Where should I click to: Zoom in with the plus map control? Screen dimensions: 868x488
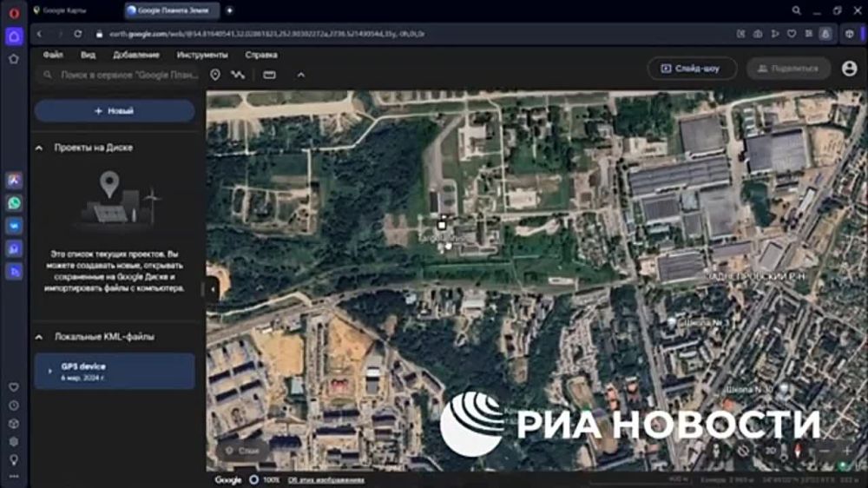(847, 451)
